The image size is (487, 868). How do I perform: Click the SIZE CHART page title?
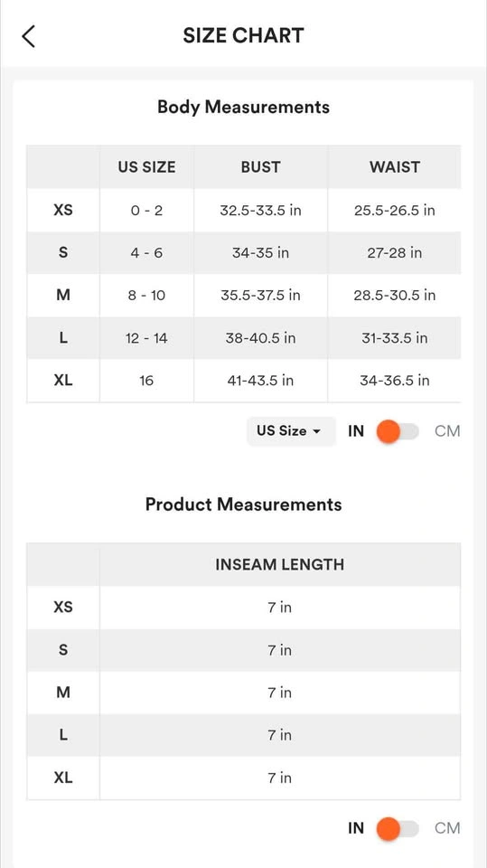(x=244, y=36)
